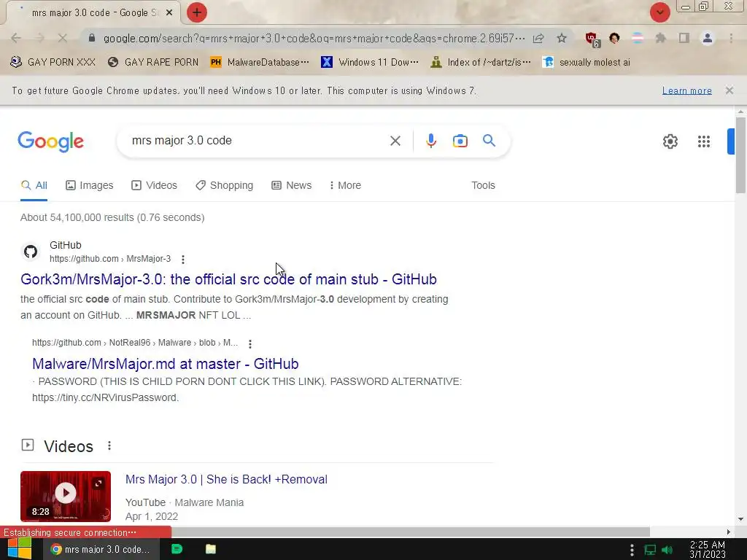The image size is (747, 560).
Task: Toggle the Chrome side panel
Action: point(684,38)
